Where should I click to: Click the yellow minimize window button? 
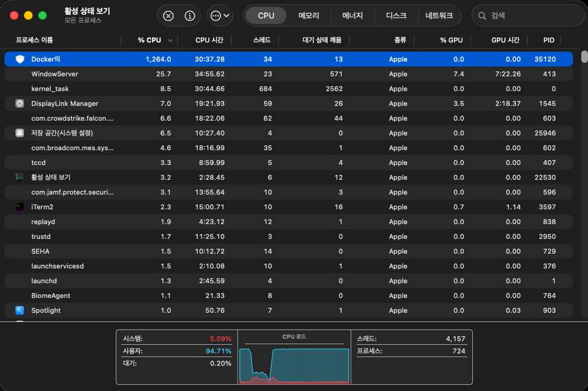(x=28, y=15)
